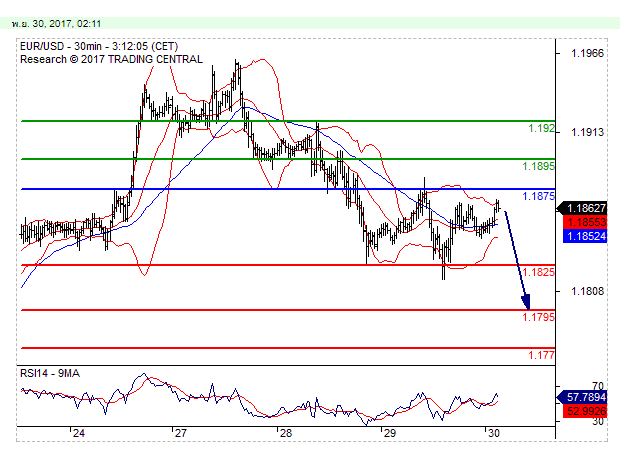
Task: Click the 1.1966 price axis value
Action: [588, 53]
